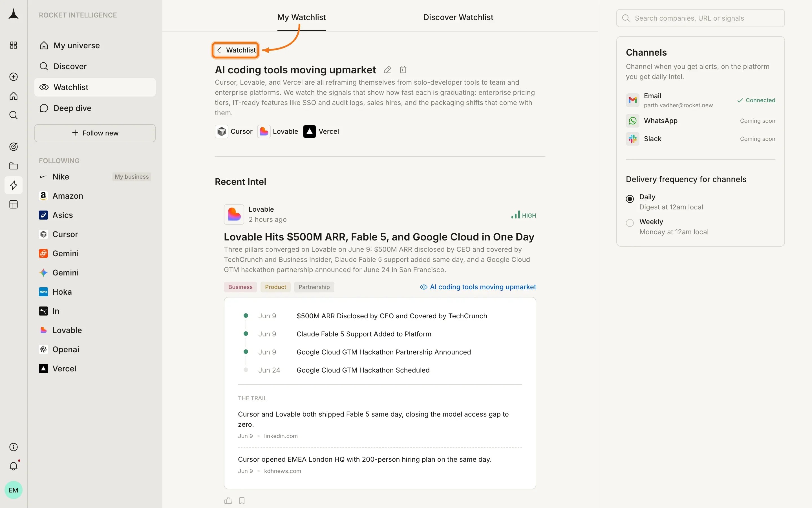
Task: Click the Lovable logo in intel card
Action: tap(234, 214)
